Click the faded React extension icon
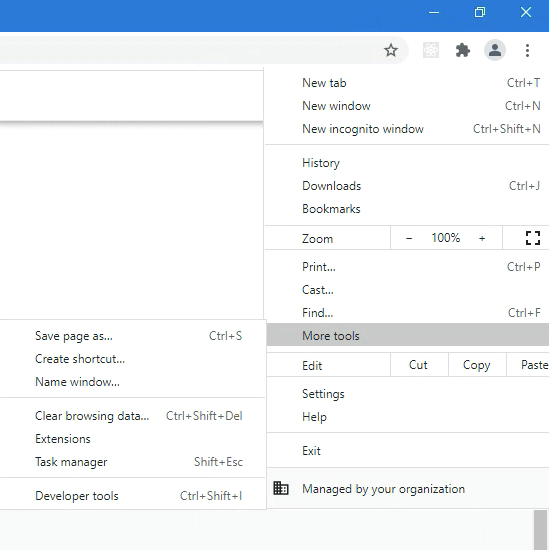The width and height of the screenshot is (549, 550). click(431, 51)
